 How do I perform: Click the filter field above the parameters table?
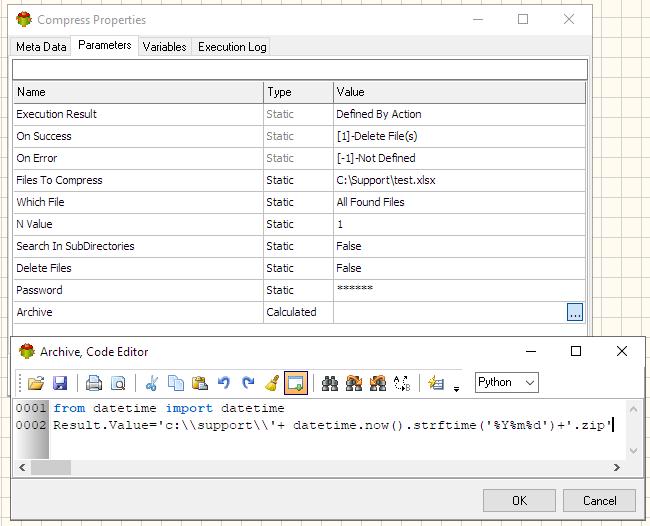300,70
